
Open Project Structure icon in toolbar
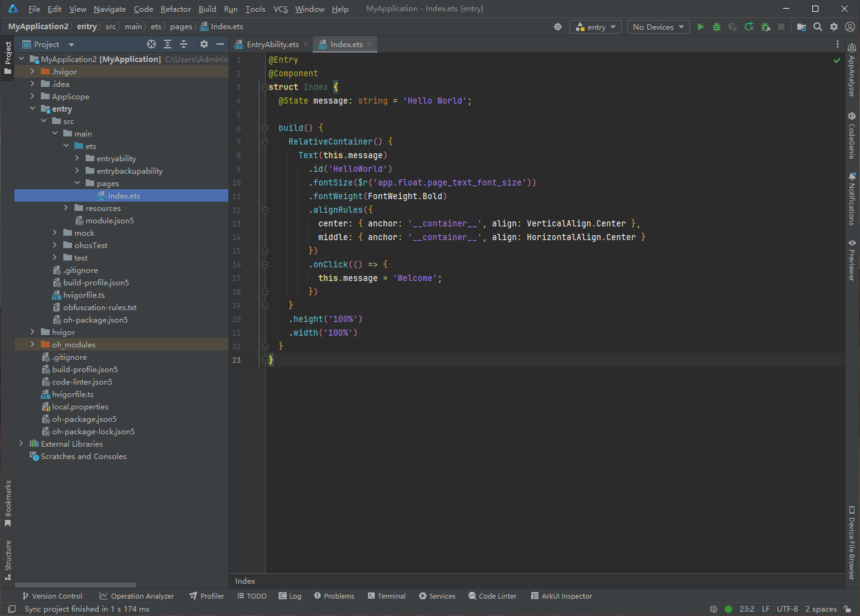coord(802,27)
